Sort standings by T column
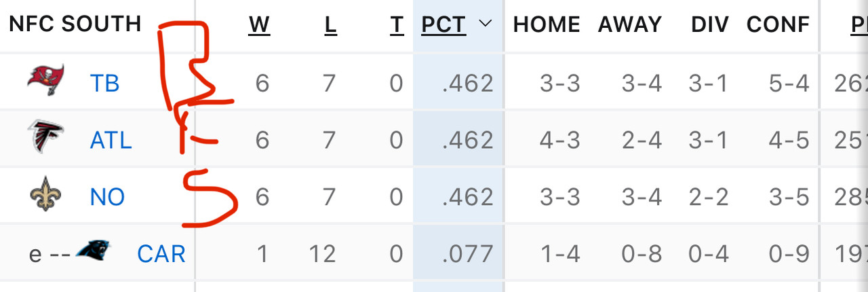Viewport: 868px width, 292px height. click(397, 25)
